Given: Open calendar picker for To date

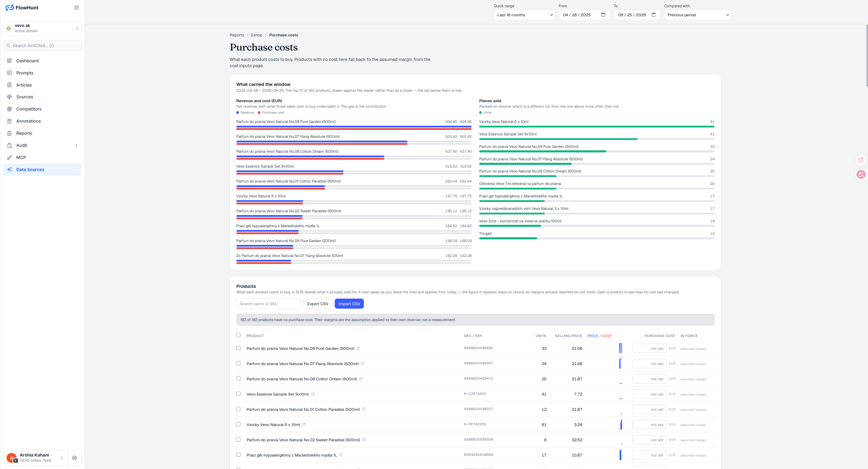Looking at the screenshot, I should click(x=654, y=15).
